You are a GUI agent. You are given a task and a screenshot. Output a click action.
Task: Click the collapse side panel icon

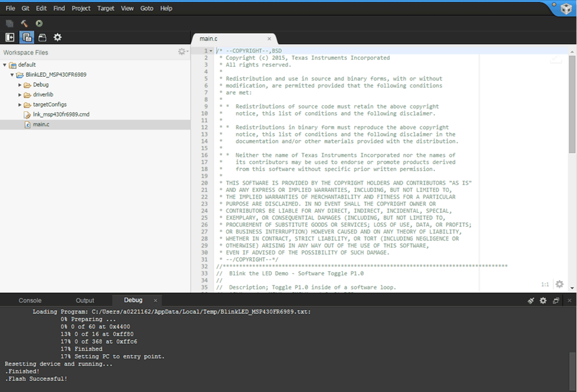[x=10, y=37]
